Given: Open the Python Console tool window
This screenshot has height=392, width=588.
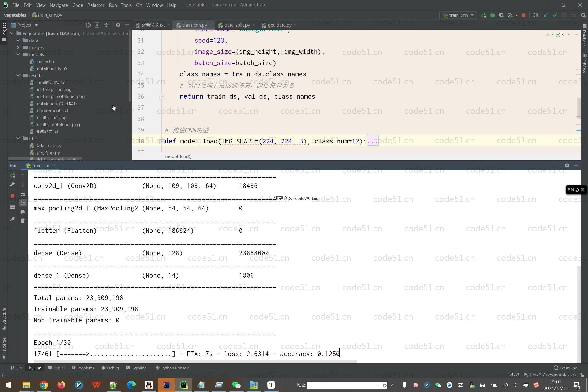Looking at the screenshot, I should click(172, 368).
